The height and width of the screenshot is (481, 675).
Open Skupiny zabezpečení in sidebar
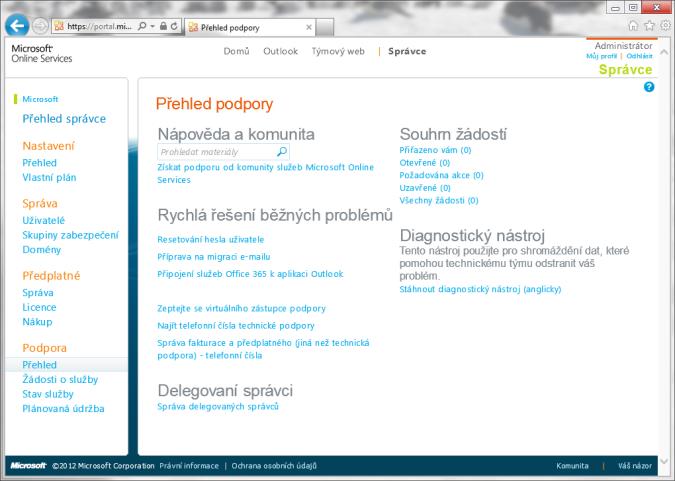tap(71, 235)
